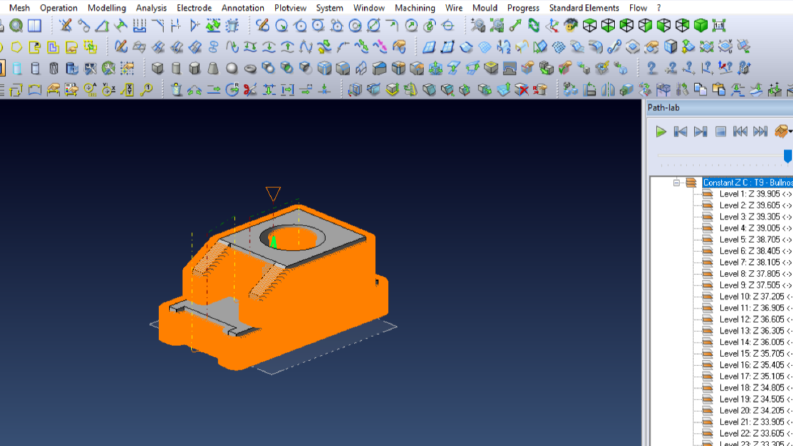Collapse the Constant Z toolpath tree node
The width and height of the screenshot is (793, 446).
click(x=676, y=183)
